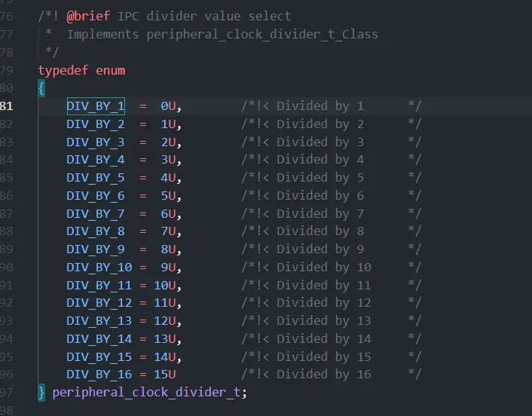532x416 pixels.
Task: Click 'IPC divider value select' comment text
Action: click(205, 16)
